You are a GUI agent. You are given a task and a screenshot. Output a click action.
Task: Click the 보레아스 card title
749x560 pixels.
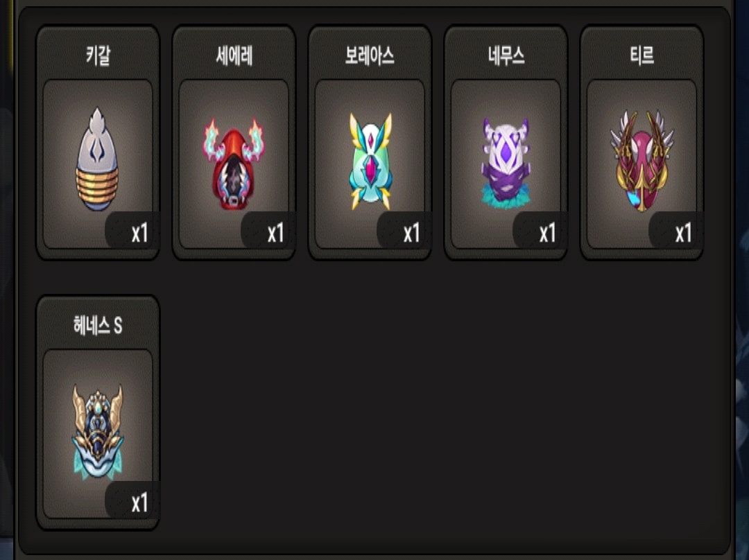click(370, 55)
